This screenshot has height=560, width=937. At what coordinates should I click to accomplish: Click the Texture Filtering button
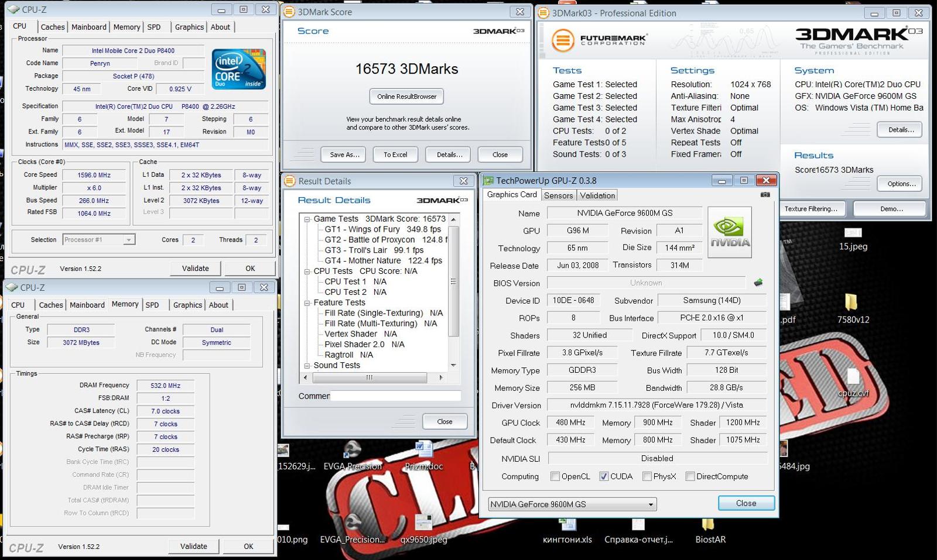[811, 209]
